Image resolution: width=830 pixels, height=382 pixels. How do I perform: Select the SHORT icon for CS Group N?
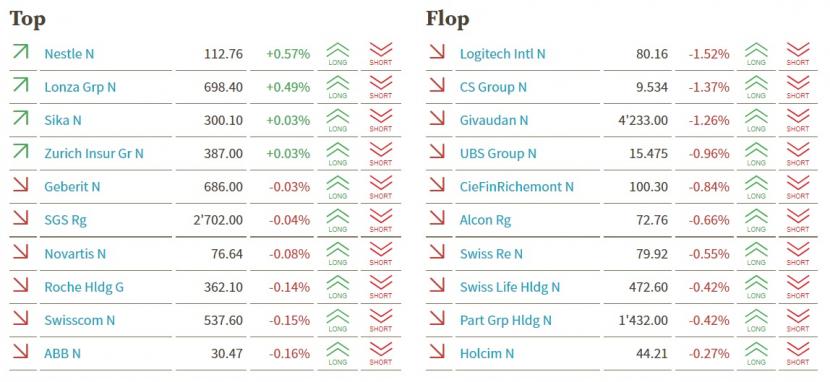pyautogui.click(x=798, y=87)
